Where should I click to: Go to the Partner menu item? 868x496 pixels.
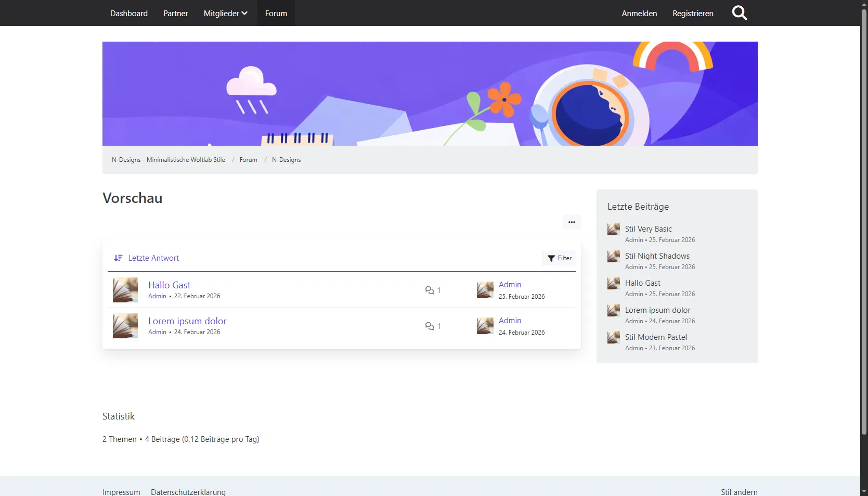(x=176, y=14)
